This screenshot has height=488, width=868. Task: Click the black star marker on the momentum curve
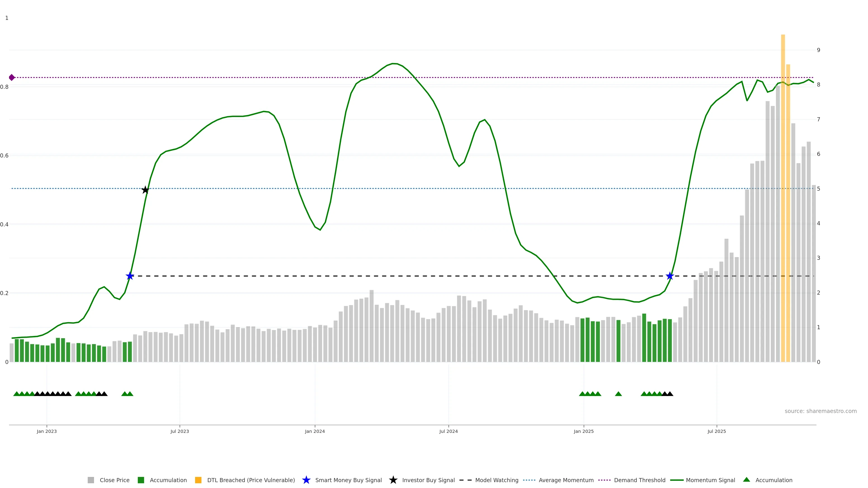click(x=145, y=190)
